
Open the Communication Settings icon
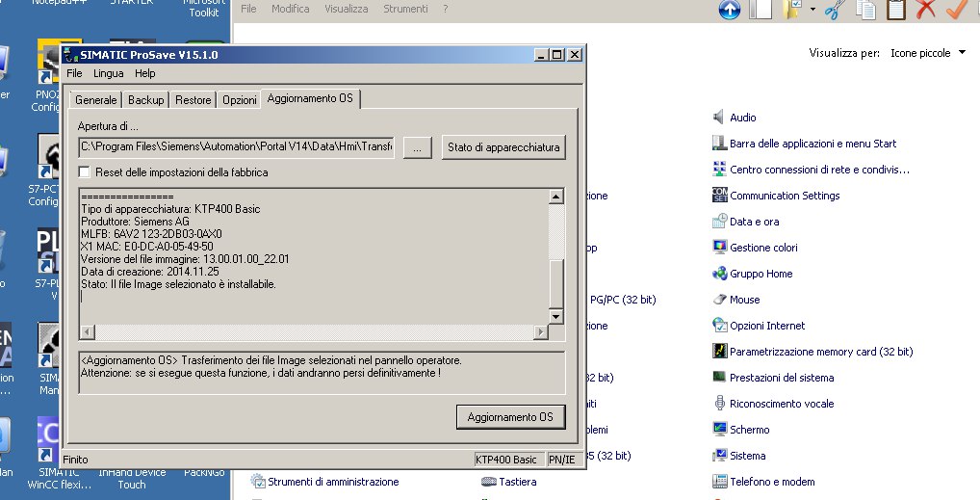point(719,196)
